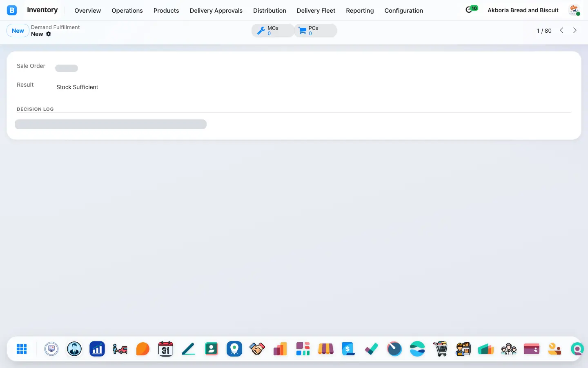This screenshot has width=588, height=368.
Task: Open the green contact card app
Action: pos(212,349)
